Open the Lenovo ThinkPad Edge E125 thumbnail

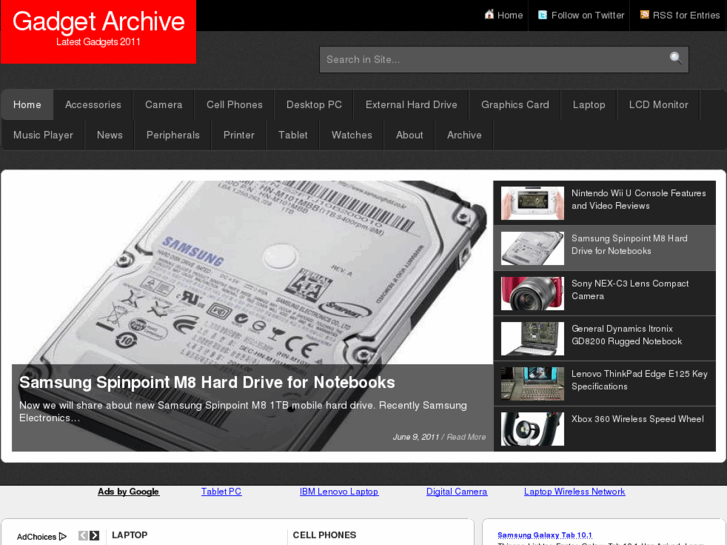pos(532,384)
